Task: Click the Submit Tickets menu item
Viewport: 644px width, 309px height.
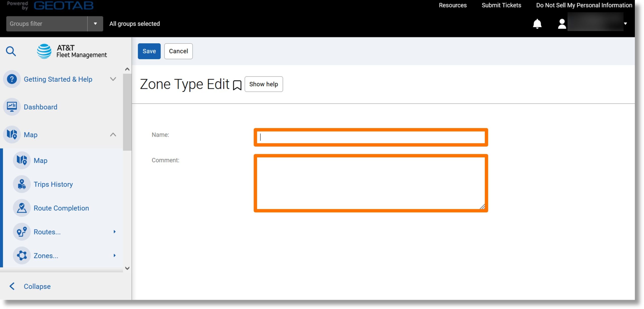Action: click(501, 5)
